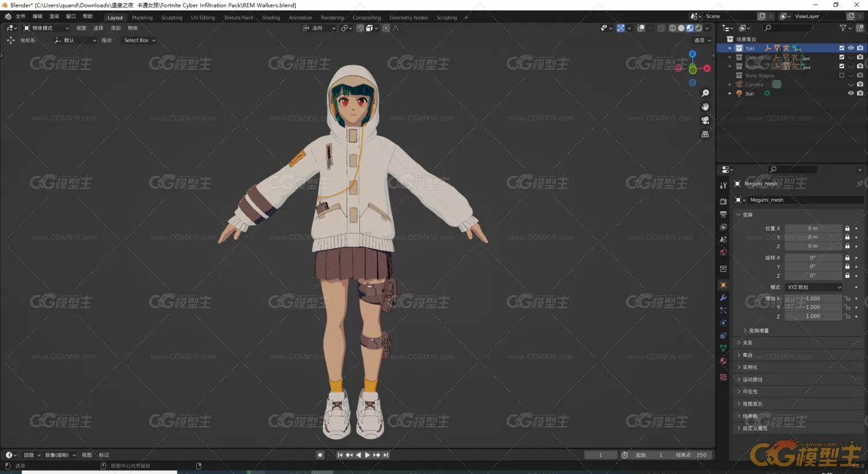
Task: Open the Material properties tab icon
Action: click(x=723, y=361)
